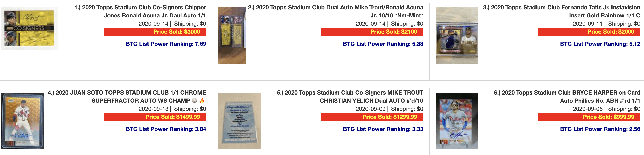Open the Fernando Tatis Jr. Instavision listing title

pos(562,12)
